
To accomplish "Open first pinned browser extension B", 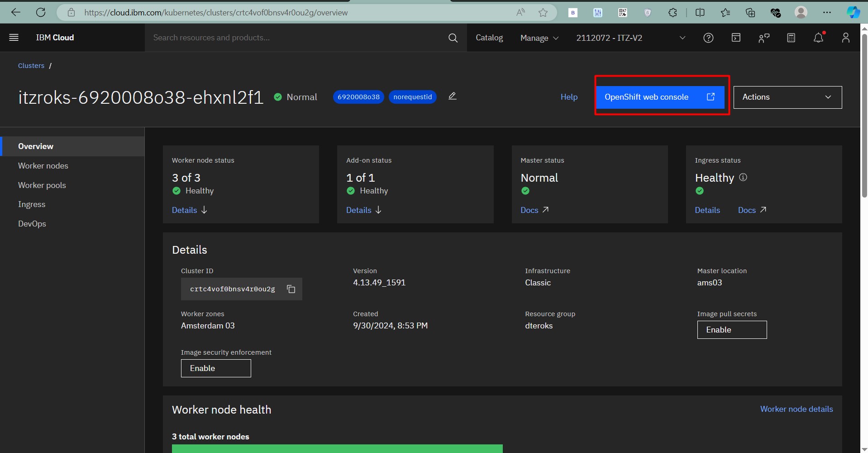I will pos(573,12).
